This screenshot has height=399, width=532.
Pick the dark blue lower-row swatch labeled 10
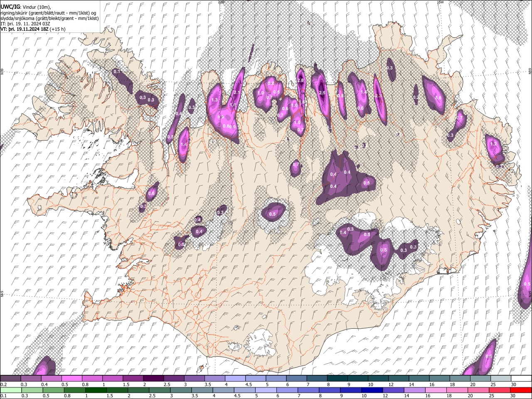point(372,390)
